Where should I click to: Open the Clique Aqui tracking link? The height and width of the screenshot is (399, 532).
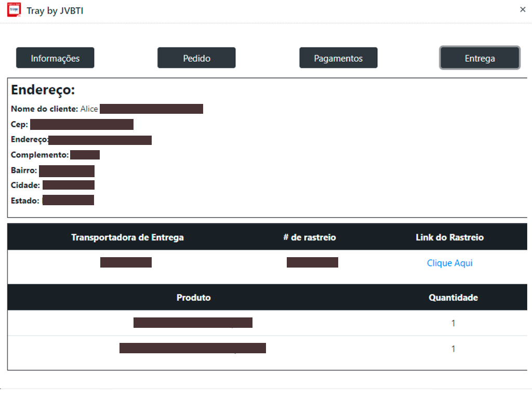point(449,263)
